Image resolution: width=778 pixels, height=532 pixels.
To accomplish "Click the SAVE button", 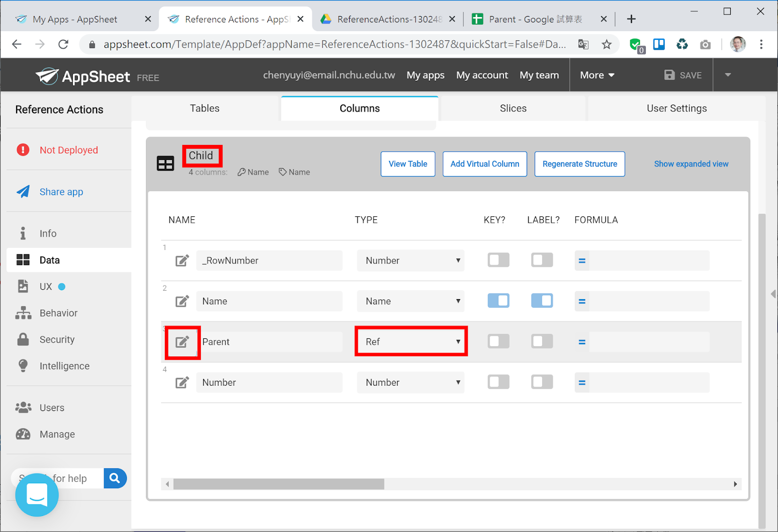I will pyautogui.click(x=683, y=75).
